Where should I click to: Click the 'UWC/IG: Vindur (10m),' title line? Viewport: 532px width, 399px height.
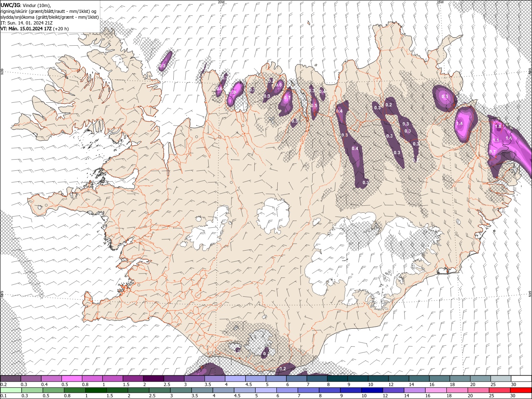25,5
